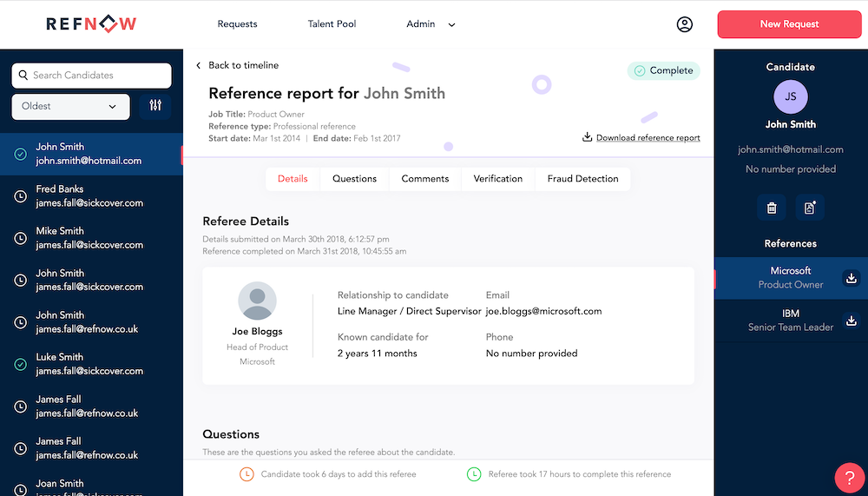Screen dimensions: 868x496
Task: Click the Search Candidates input field
Action: coord(91,76)
